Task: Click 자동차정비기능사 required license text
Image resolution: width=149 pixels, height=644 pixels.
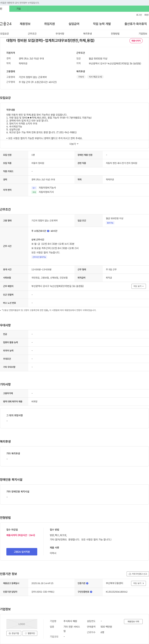Action: click(47, 188)
